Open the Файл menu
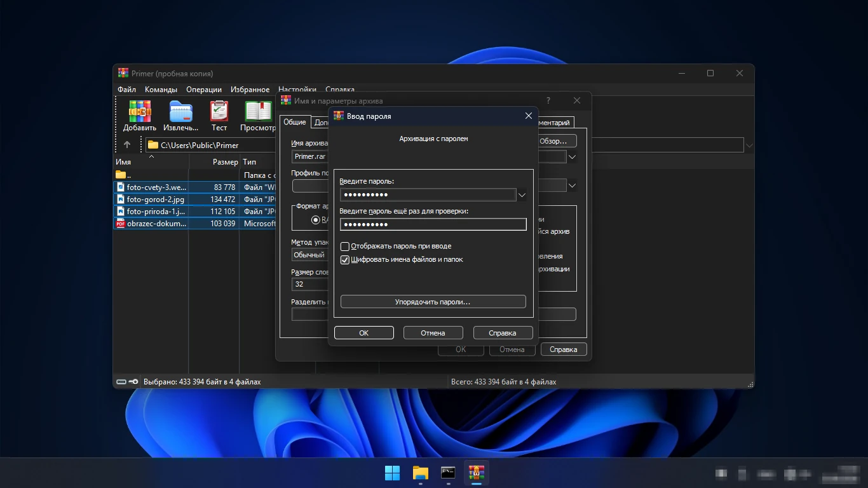 pos(126,90)
